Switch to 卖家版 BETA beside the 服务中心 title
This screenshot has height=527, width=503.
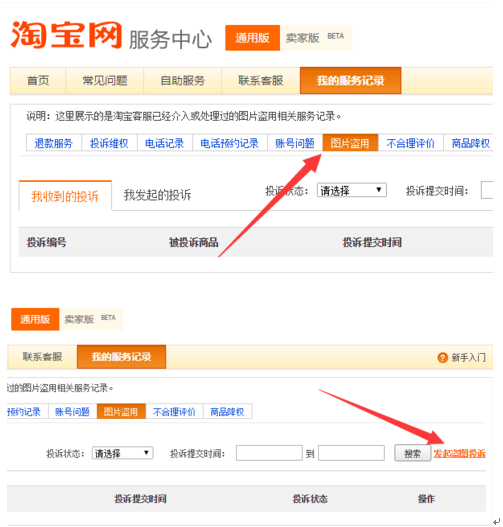tap(315, 38)
